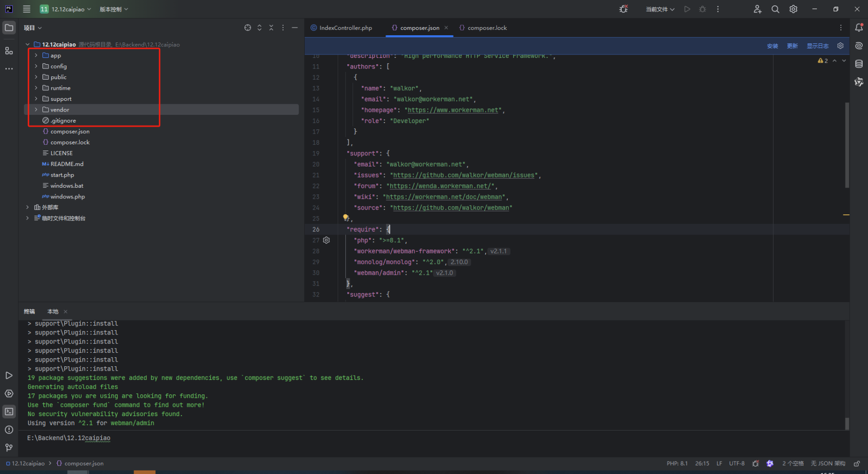Screen dimensions: 868x474
Task: Open github webman issues link
Action: pos(463,175)
